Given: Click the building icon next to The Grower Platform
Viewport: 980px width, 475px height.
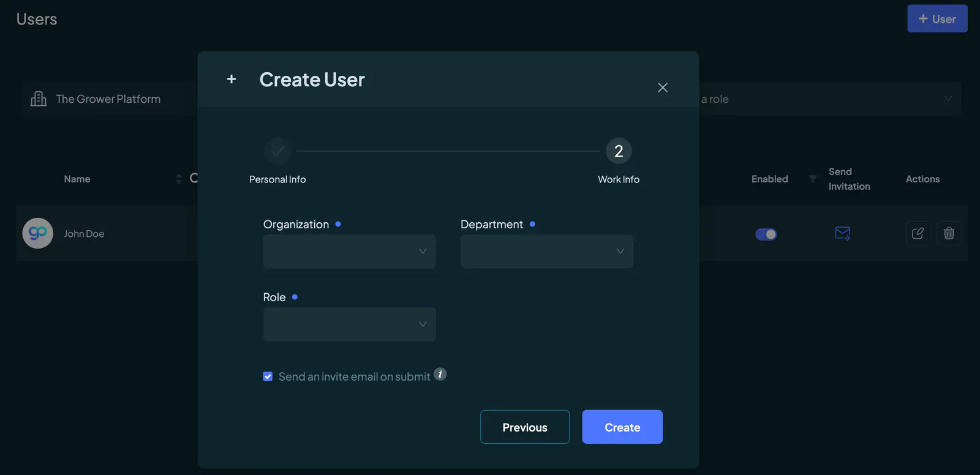Looking at the screenshot, I should (x=39, y=99).
